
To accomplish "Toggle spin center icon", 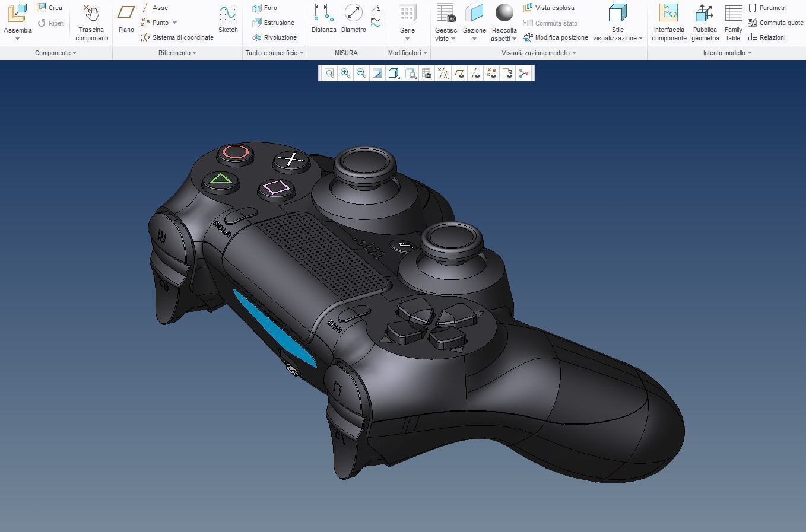I will click(523, 73).
